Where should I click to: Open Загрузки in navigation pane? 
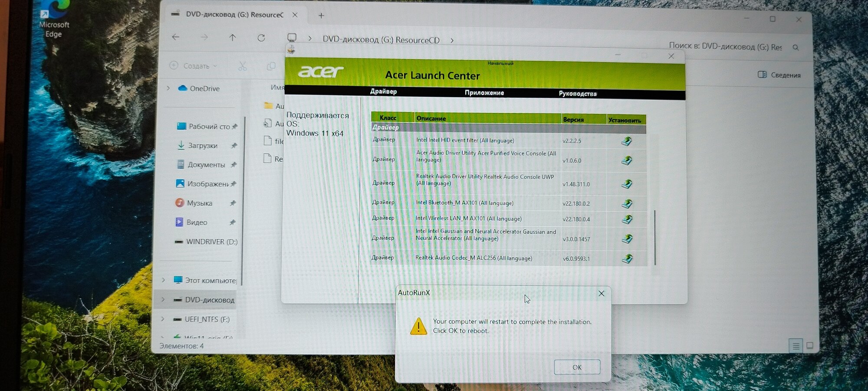click(x=198, y=146)
